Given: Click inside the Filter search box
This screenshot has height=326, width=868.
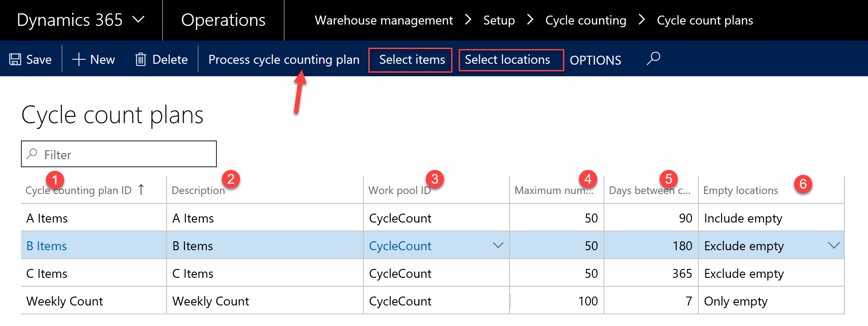Looking at the screenshot, I should (x=125, y=155).
